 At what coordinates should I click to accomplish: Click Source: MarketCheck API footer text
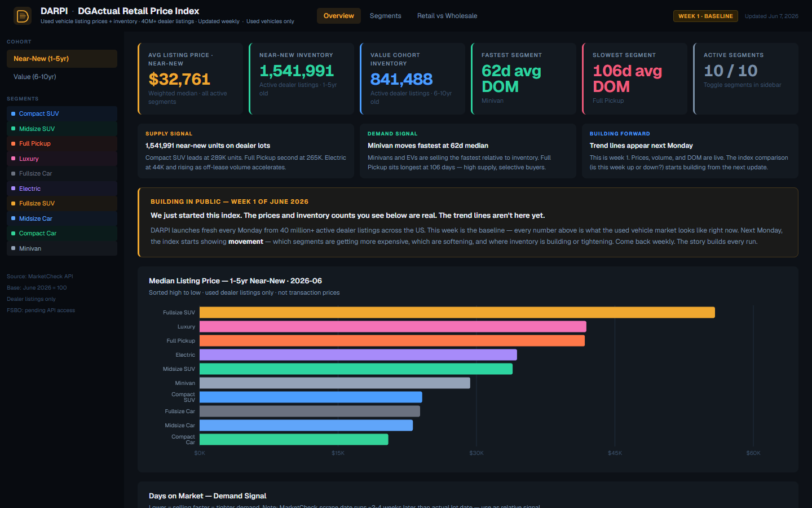pos(40,277)
